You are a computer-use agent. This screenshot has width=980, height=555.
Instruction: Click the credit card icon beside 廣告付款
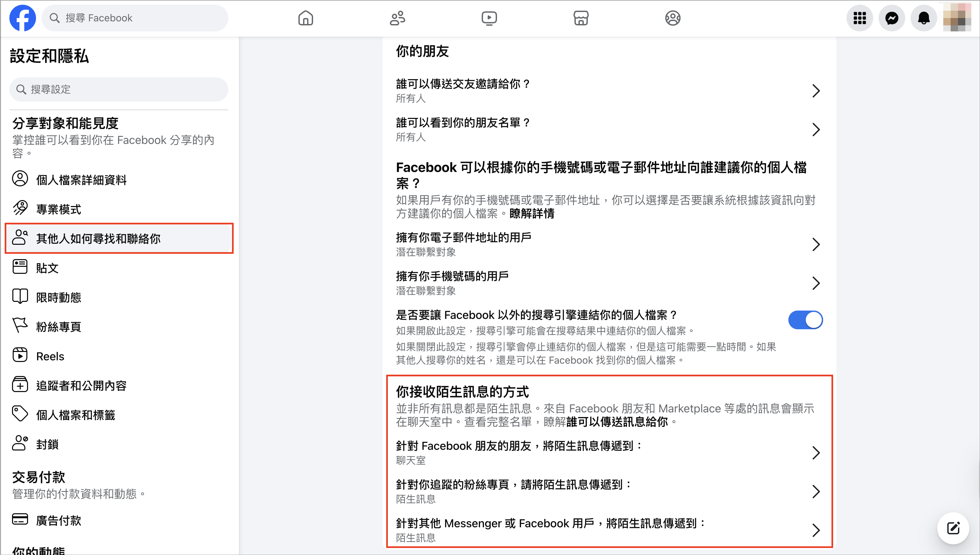coord(20,519)
